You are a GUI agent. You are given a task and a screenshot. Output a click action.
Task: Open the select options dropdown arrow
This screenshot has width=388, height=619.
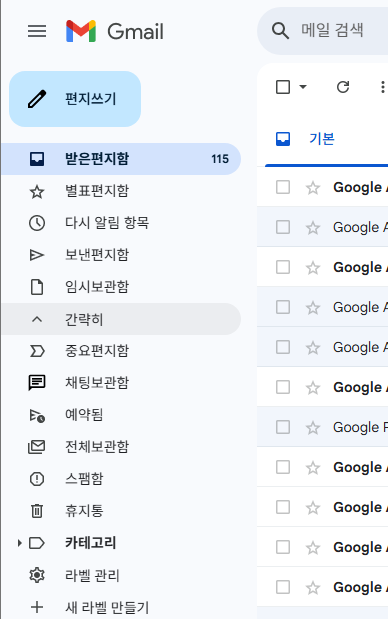[303, 87]
